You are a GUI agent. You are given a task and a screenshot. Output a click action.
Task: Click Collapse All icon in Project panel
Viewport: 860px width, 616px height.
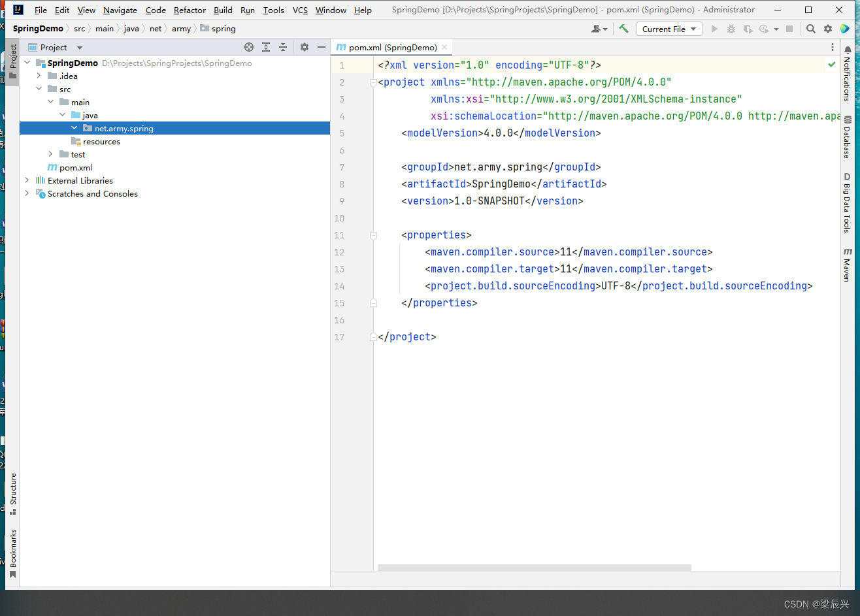[283, 47]
